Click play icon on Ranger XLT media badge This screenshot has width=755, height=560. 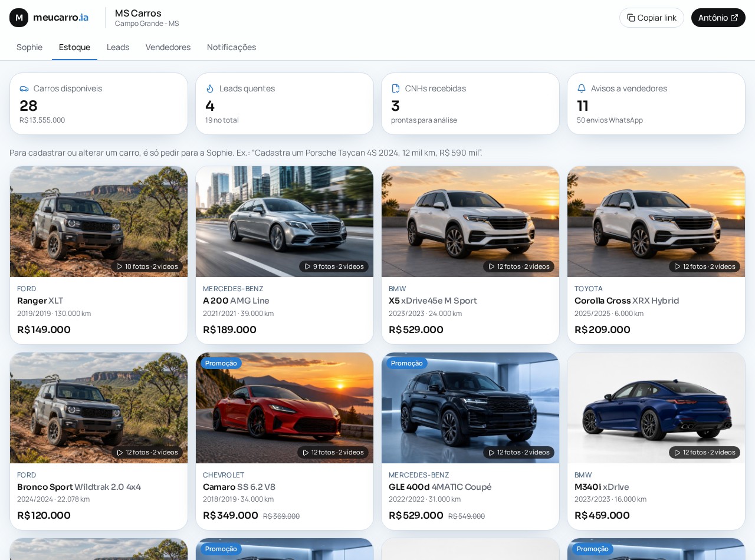coord(119,266)
